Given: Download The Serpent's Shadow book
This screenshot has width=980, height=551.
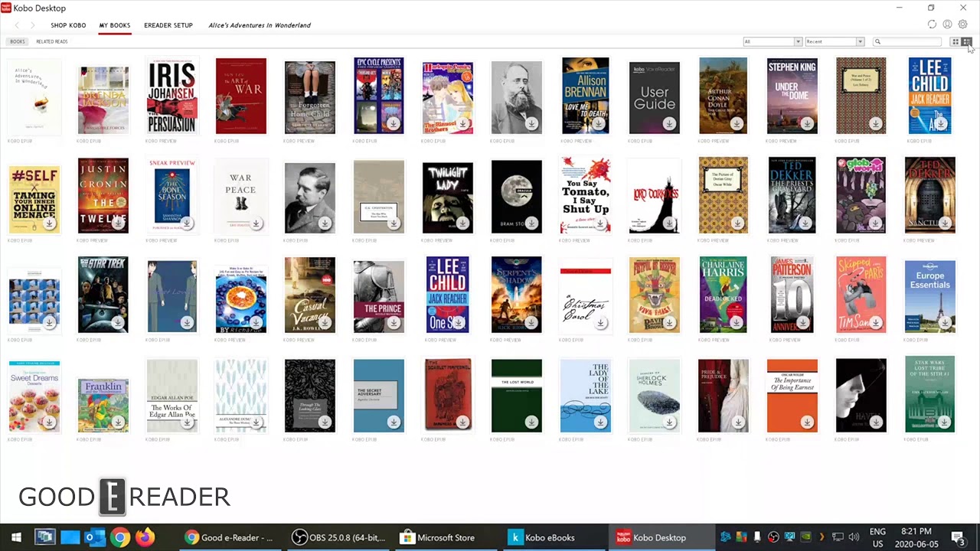Looking at the screenshot, I should tap(531, 322).
